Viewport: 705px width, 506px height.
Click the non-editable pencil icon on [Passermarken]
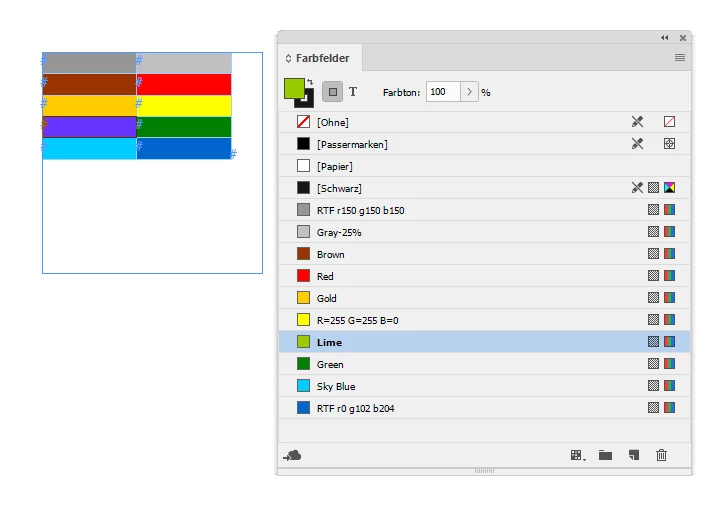point(637,143)
